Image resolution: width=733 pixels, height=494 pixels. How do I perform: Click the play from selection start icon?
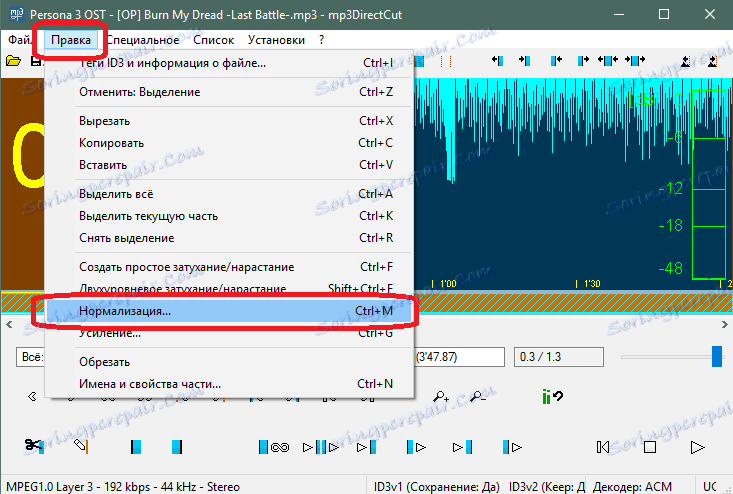pyautogui.click(x=416, y=447)
